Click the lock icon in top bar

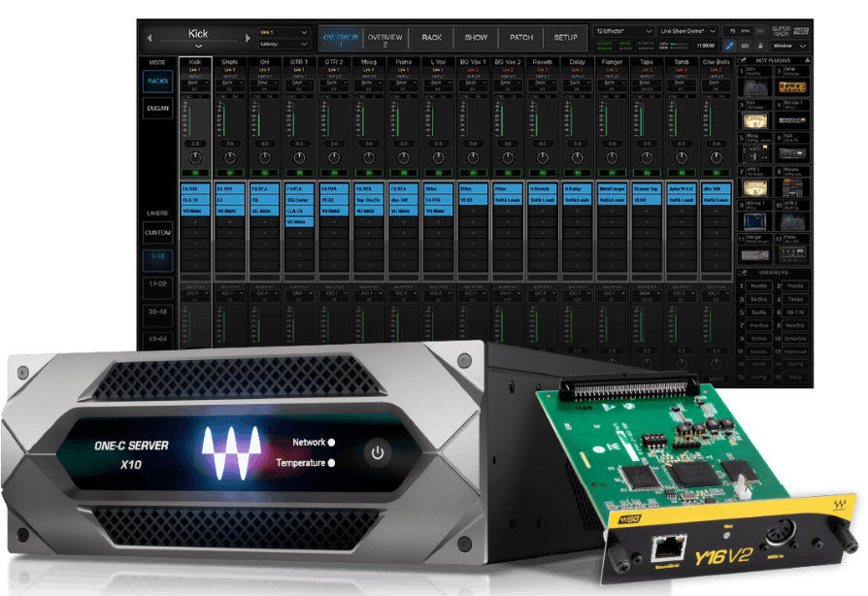(x=760, y=46)
